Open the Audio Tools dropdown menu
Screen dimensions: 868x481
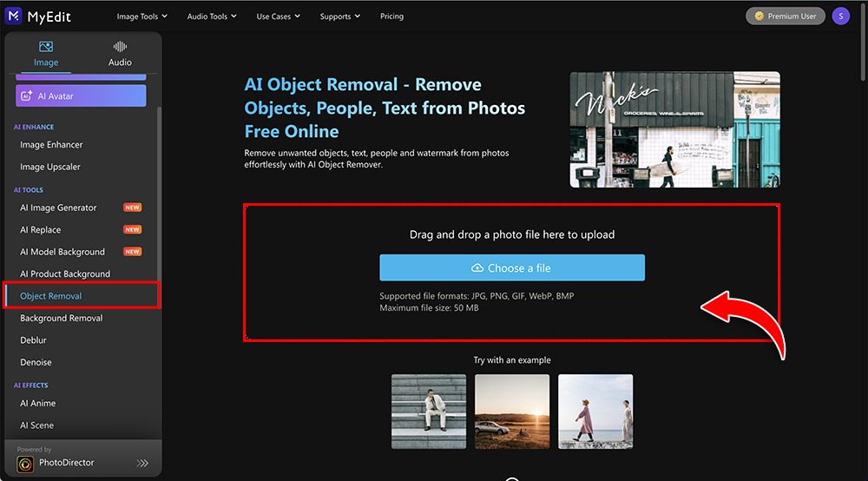coord(212,16)
